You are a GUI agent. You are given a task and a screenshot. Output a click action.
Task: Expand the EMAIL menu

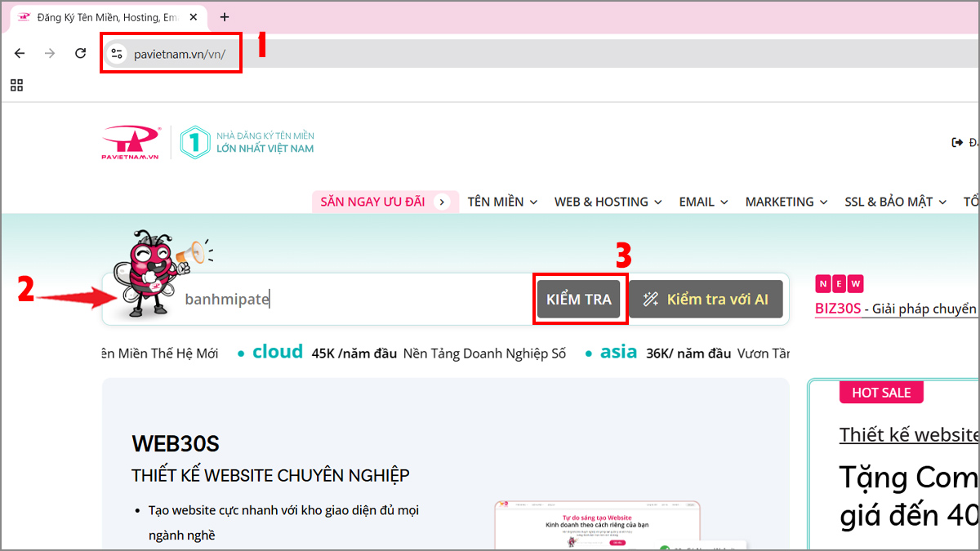[x=703, y=202]
